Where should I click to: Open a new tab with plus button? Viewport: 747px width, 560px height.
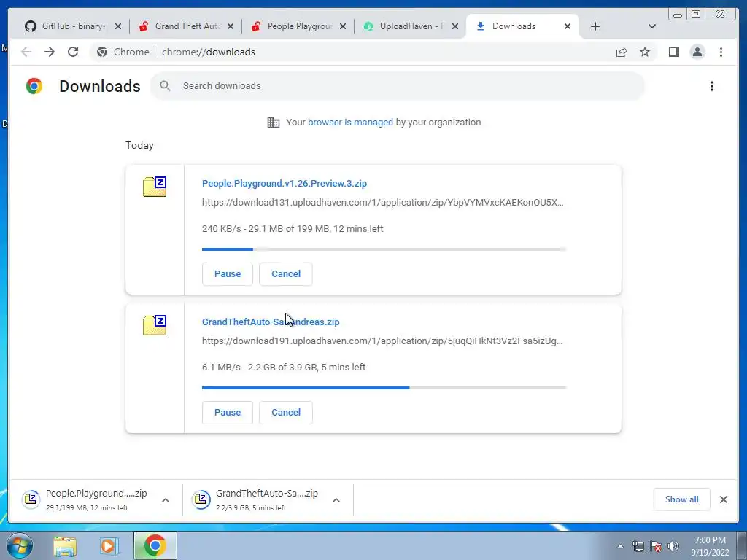[595, 26]
